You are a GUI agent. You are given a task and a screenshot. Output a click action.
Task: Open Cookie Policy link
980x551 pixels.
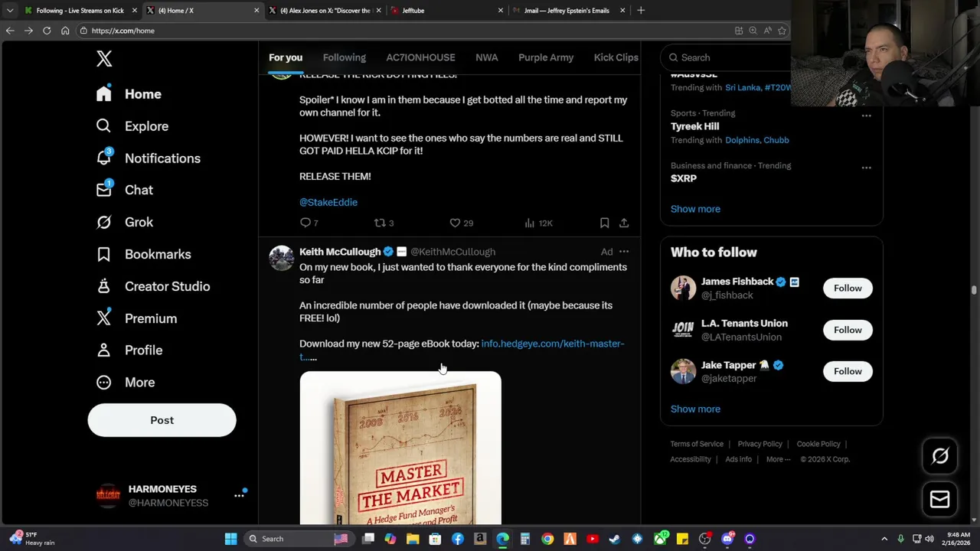pyautogui.click(x=818, y=444)
